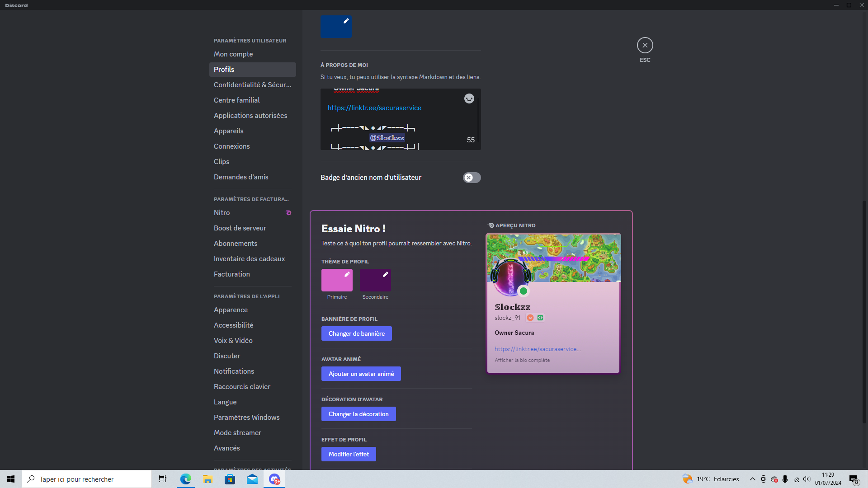The height and width of the screenshot is (488, 868).
Task: Click the green badge next to slockz_91
Action: [540, 318]
